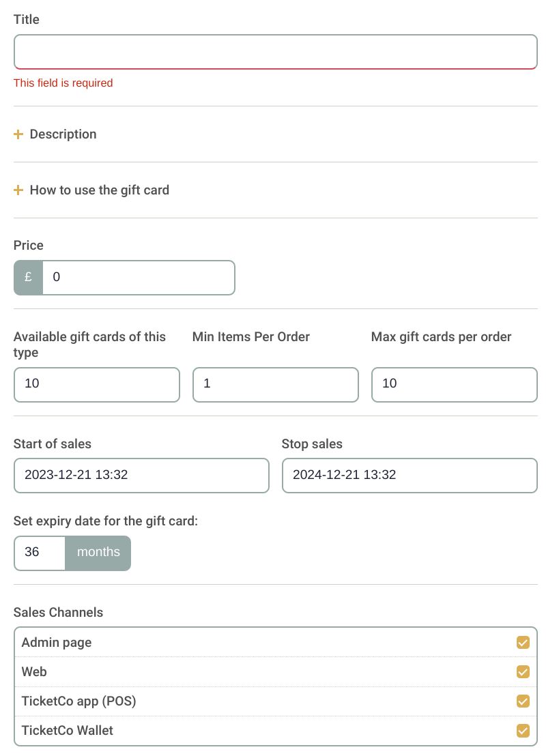
Task: Untick the TicketCo Wallet checkbox
Action: click(523, 731)
